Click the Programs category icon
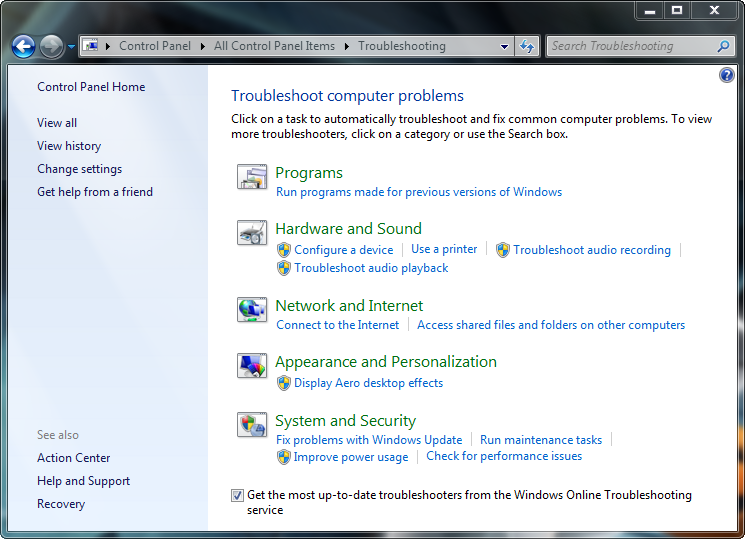Viewport: 745px width, 539px height. click(x=252, y=177)
